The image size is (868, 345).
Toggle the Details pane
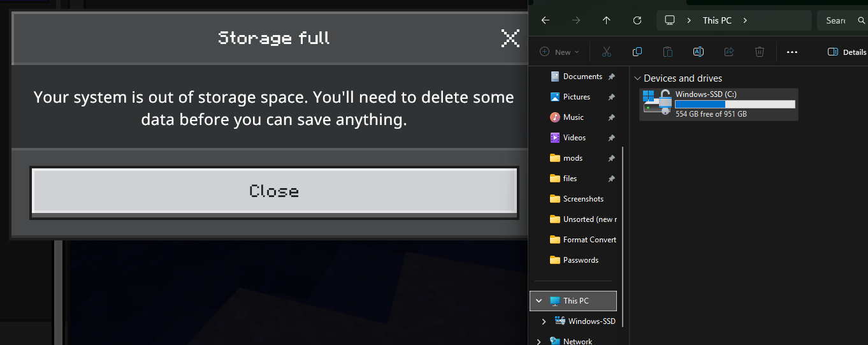[846, 52]
